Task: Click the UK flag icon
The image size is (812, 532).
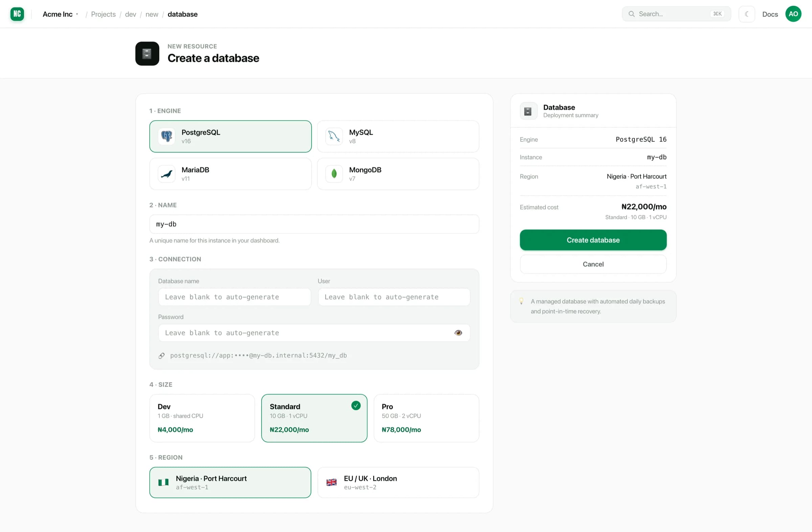Action: [331, 482]
